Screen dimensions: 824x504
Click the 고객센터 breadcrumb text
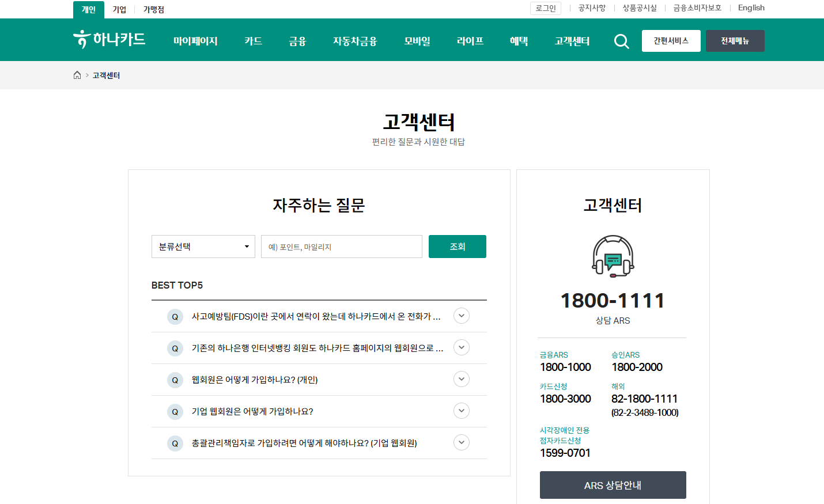coord(106,75)
